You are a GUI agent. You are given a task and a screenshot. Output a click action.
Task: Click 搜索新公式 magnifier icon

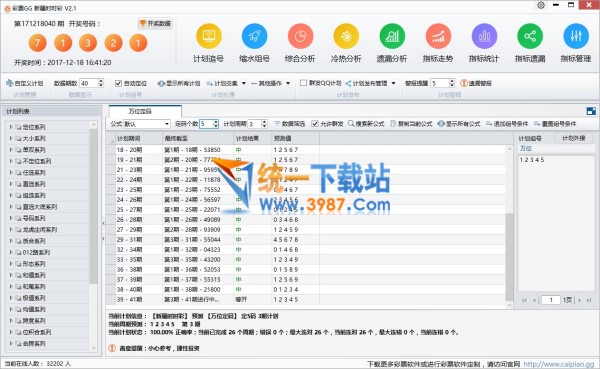click(x=351, y=124)
